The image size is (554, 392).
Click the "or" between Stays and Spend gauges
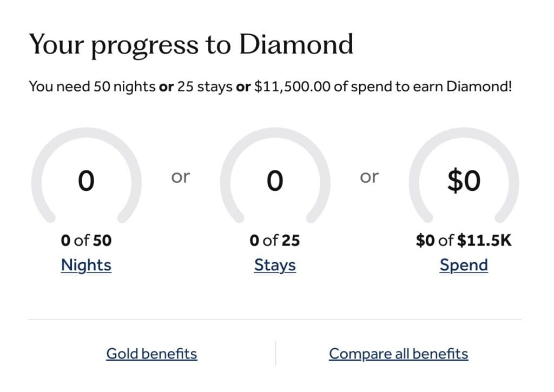click(369, 177)
